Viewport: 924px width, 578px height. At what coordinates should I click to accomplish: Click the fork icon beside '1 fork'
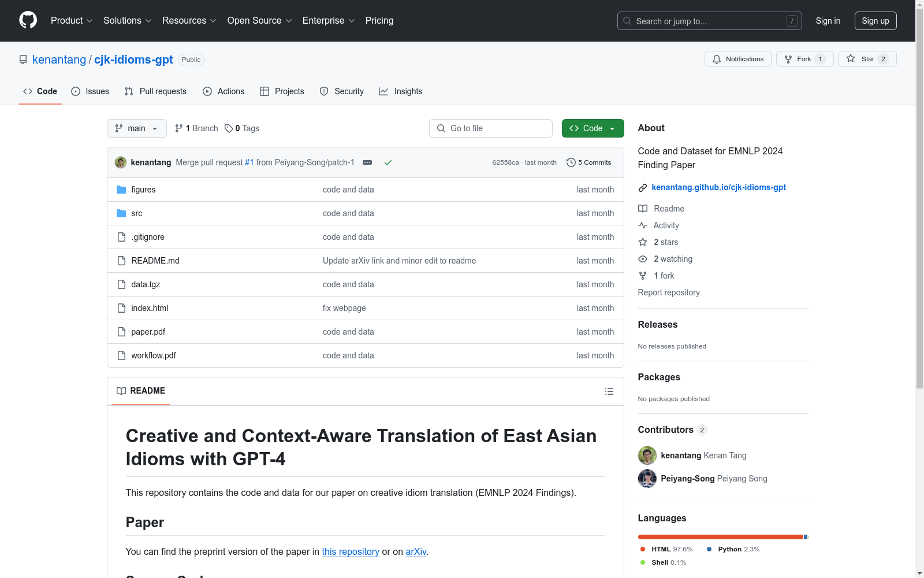coord(643,276)
